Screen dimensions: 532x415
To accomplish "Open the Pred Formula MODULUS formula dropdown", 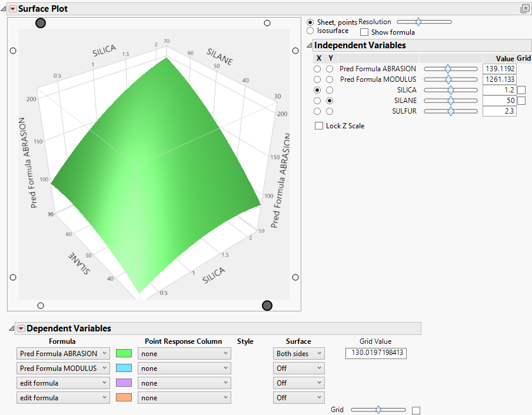I will click(63, 368).
